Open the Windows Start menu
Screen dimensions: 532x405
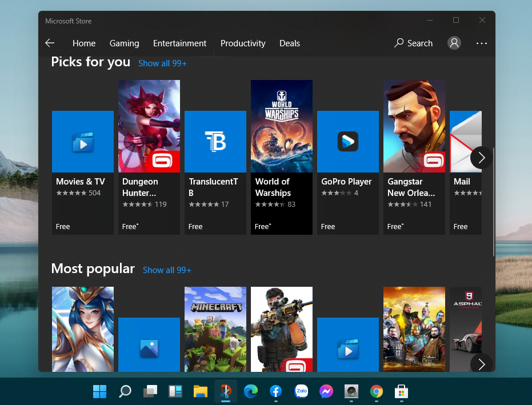coord(100,391)
